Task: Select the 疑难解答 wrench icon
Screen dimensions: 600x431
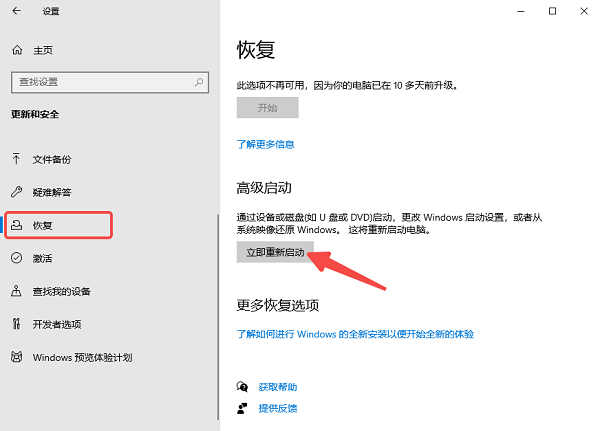Action: 16,192
